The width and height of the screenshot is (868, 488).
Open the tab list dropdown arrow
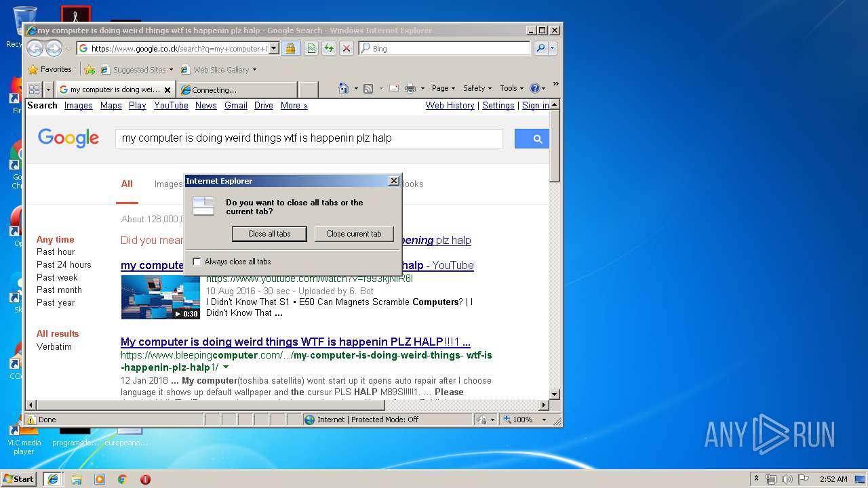tap(48, 89)
